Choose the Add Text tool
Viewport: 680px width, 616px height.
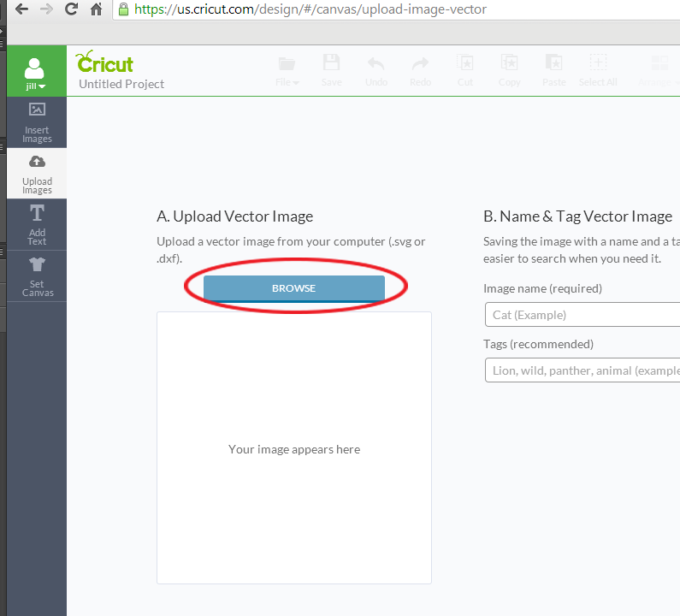click(x=37, y=224)
